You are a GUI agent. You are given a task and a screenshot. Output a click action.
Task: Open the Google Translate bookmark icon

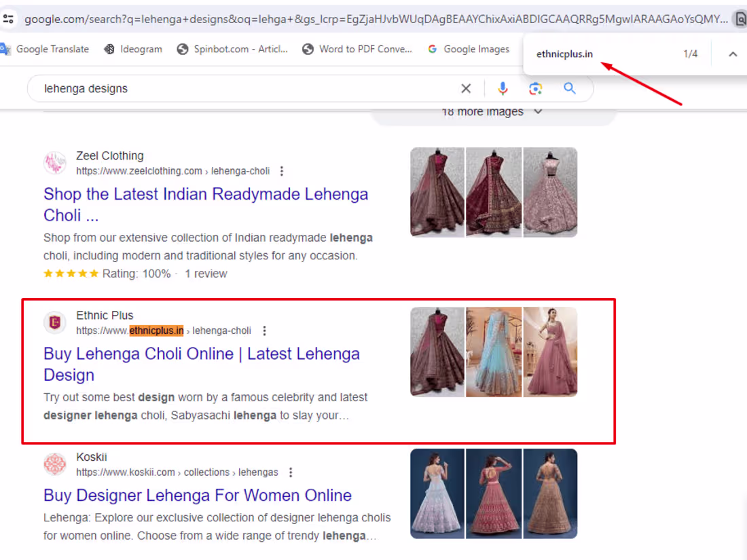click(x=5, y=49)
